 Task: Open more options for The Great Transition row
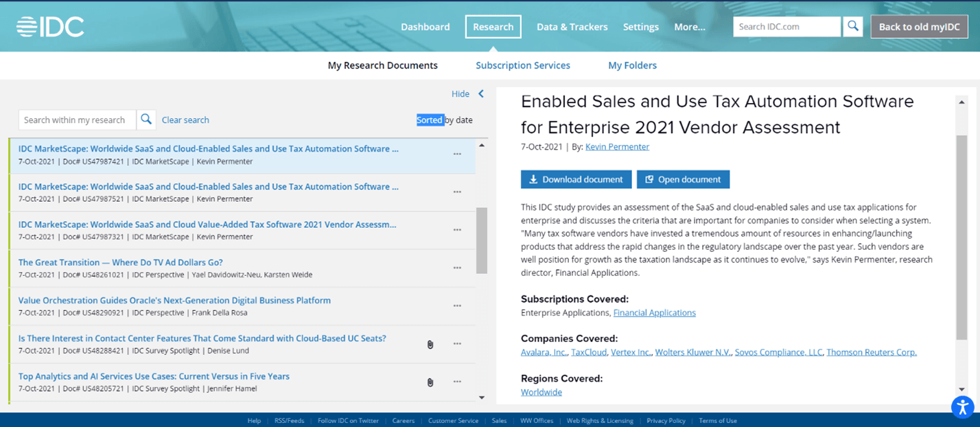(x=457, y=268)
